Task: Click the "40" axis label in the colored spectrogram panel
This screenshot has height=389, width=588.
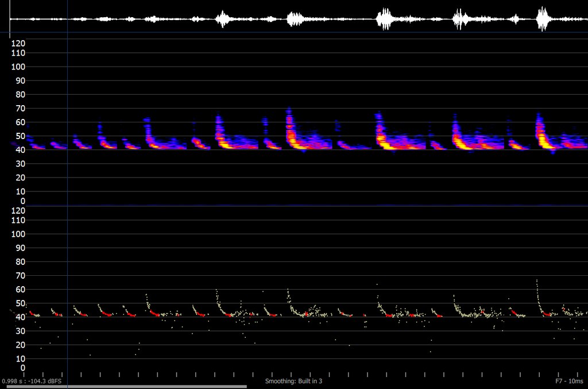Action: click(x=20, y=150)
